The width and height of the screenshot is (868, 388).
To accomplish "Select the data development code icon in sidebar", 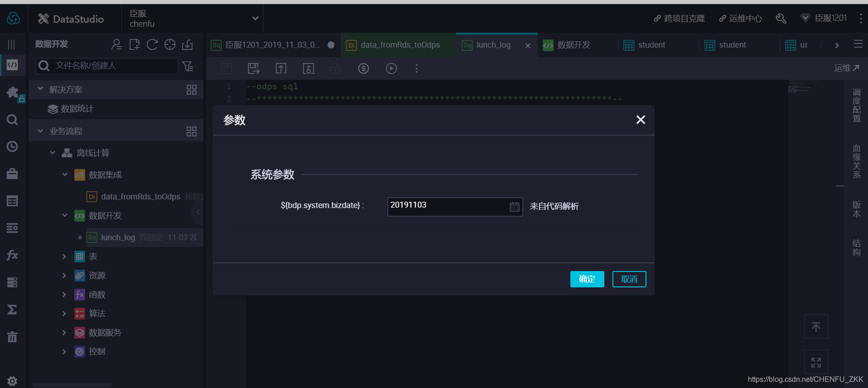I will [13, 65].
